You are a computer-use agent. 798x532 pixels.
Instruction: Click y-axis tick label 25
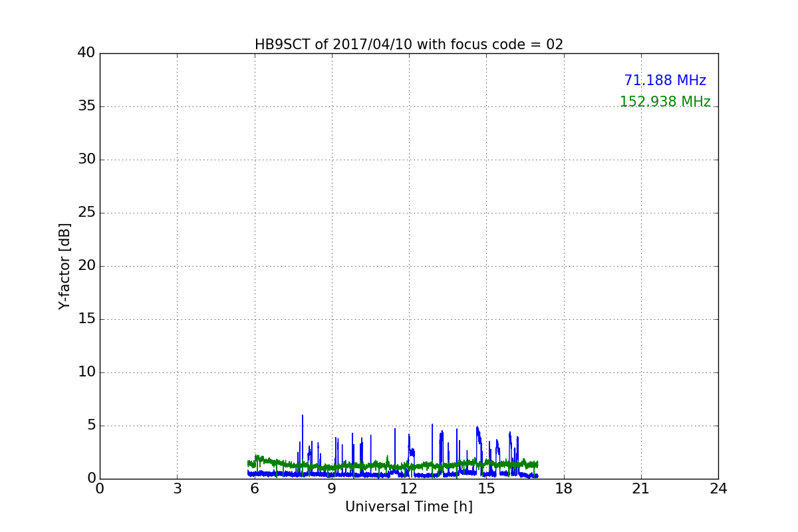[x=86, y=212]
